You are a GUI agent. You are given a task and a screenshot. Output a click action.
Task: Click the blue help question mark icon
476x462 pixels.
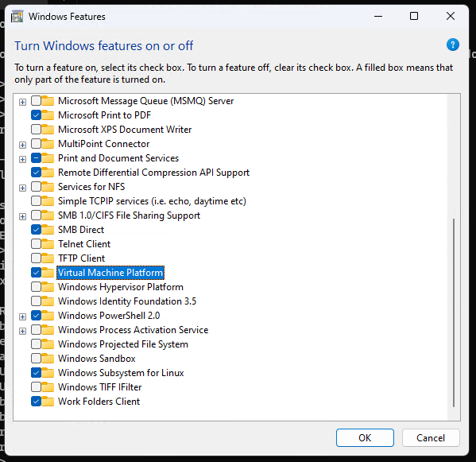(452, 45)
